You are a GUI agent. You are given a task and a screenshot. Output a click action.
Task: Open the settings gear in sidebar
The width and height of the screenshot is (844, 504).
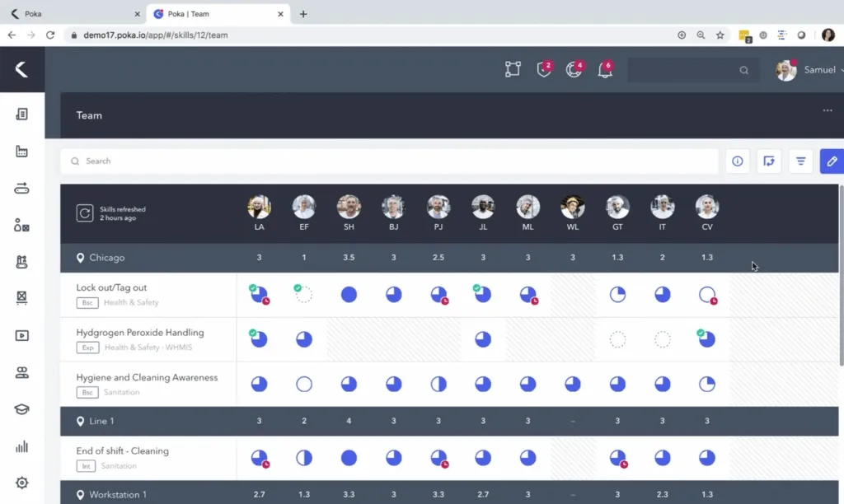[x=21, y=483]
